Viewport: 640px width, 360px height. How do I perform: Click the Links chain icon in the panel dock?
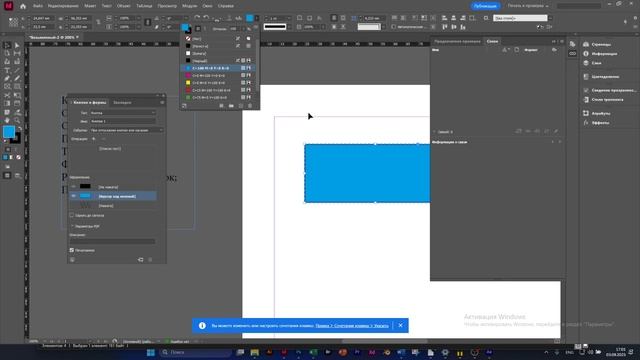point(572,53)
